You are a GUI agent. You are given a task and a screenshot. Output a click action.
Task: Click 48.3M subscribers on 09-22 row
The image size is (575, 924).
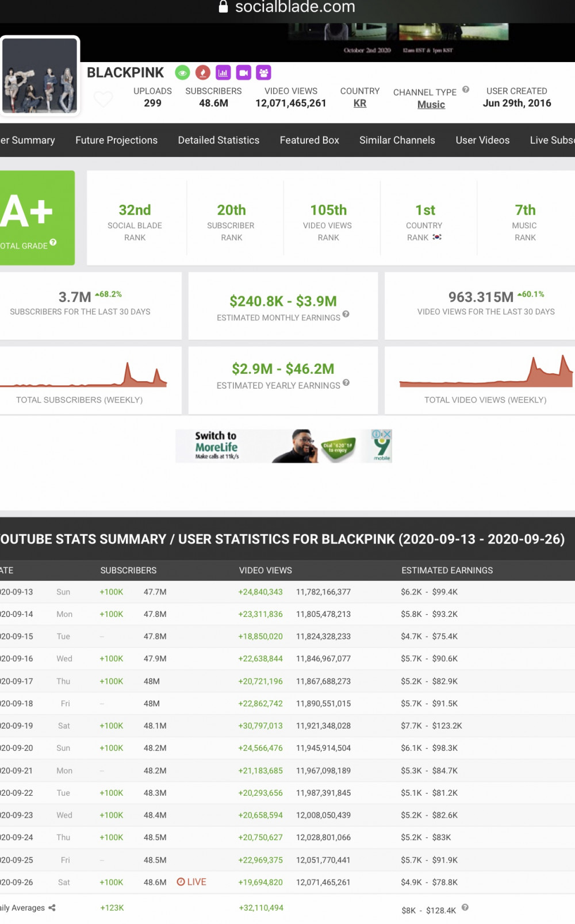click(155, 793)
